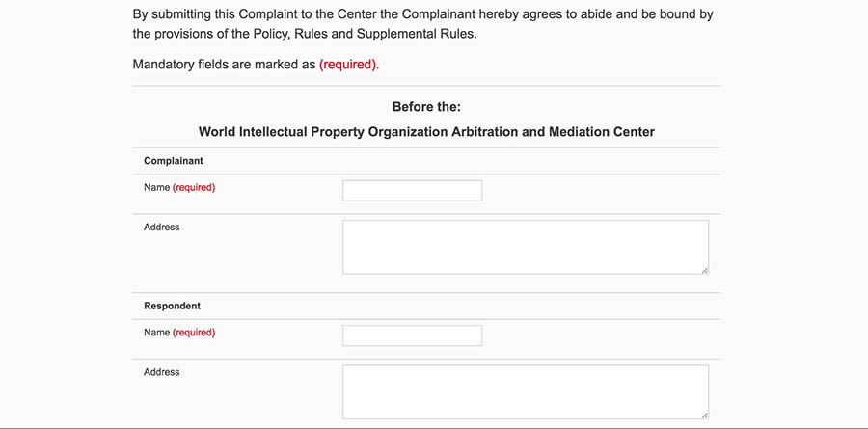Click the Complainant Name input field

412,190
